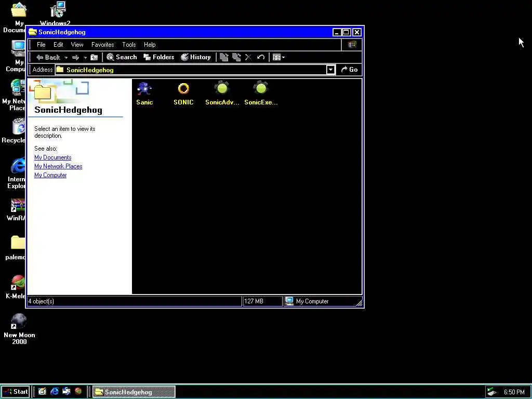
Task: Go up one folder level
Action: click(x=95, y=57)
